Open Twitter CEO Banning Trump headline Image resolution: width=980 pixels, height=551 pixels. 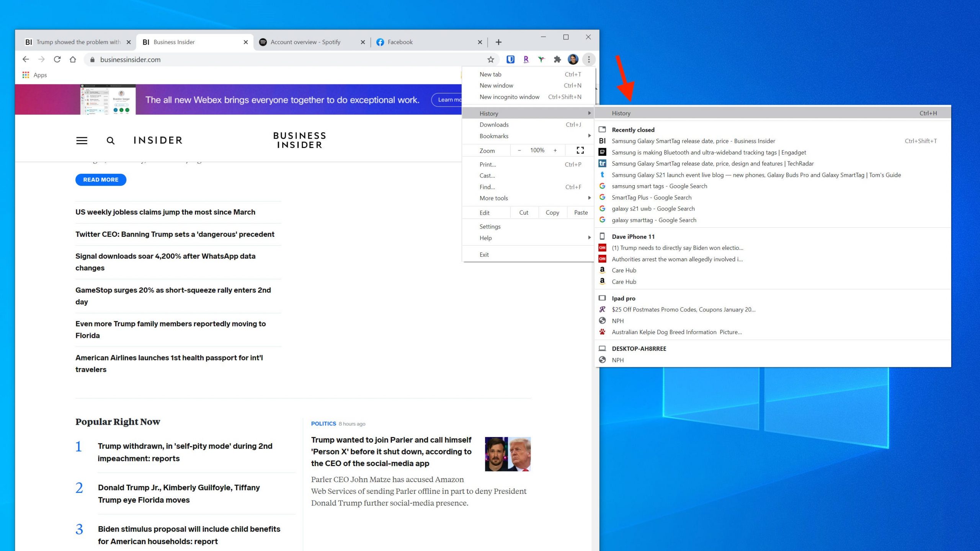175,234
